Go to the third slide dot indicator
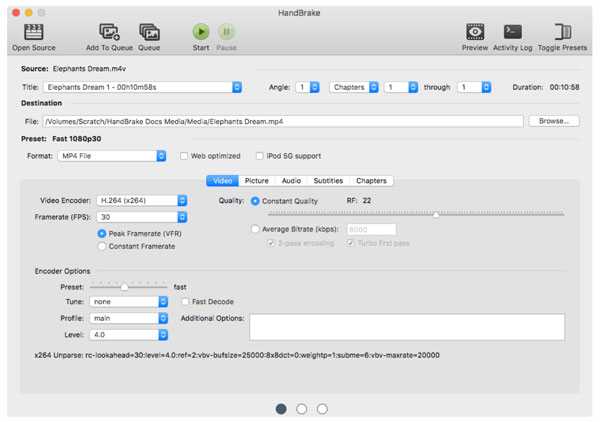 (x=322, y=409)
